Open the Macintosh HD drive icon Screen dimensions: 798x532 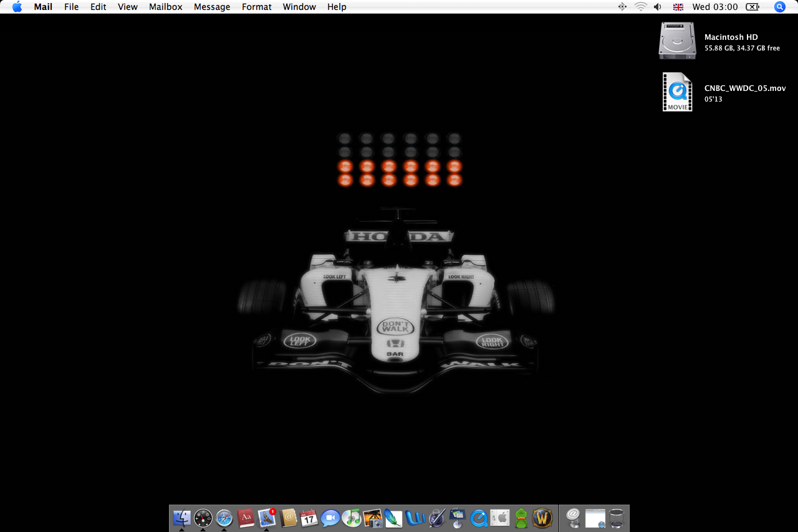point(677,40)
